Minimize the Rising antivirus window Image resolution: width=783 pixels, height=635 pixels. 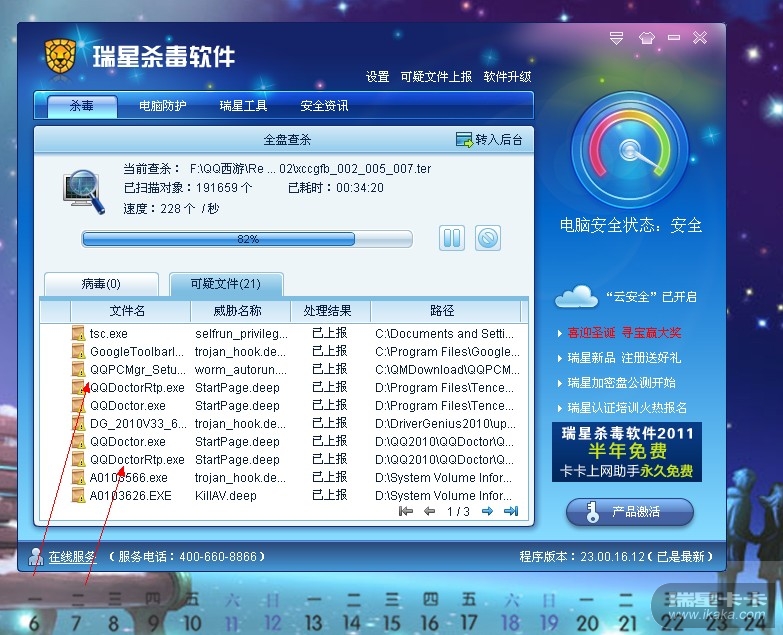(674, 37)
